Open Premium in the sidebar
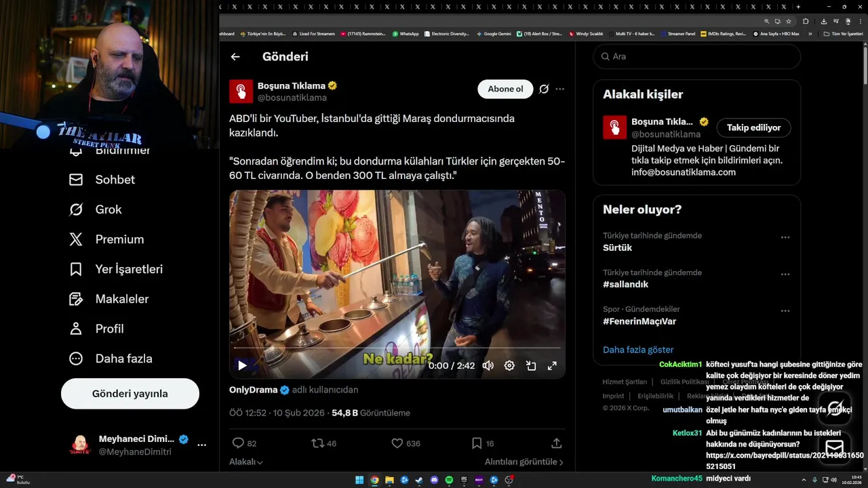 tap(106, 239)
